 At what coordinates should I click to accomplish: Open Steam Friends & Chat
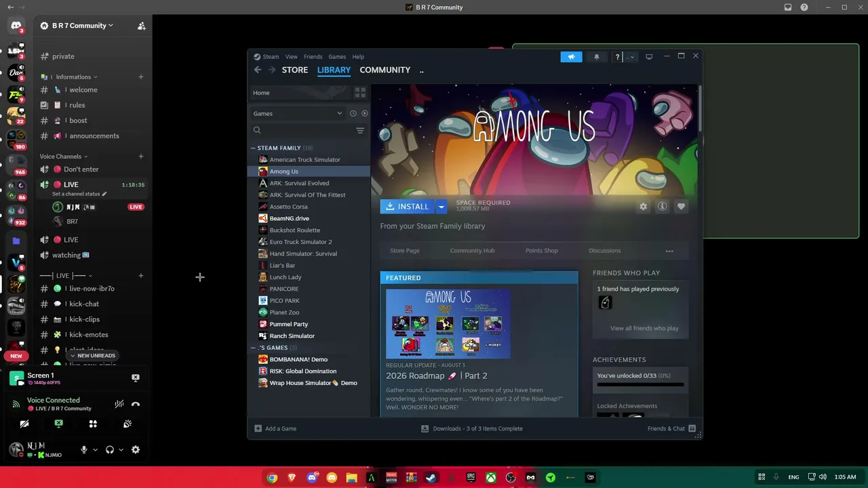pyautogui.click(x=671, y=428)
